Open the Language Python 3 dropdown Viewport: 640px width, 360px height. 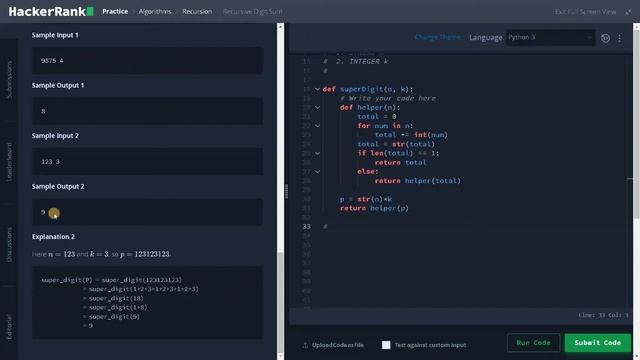550,38
